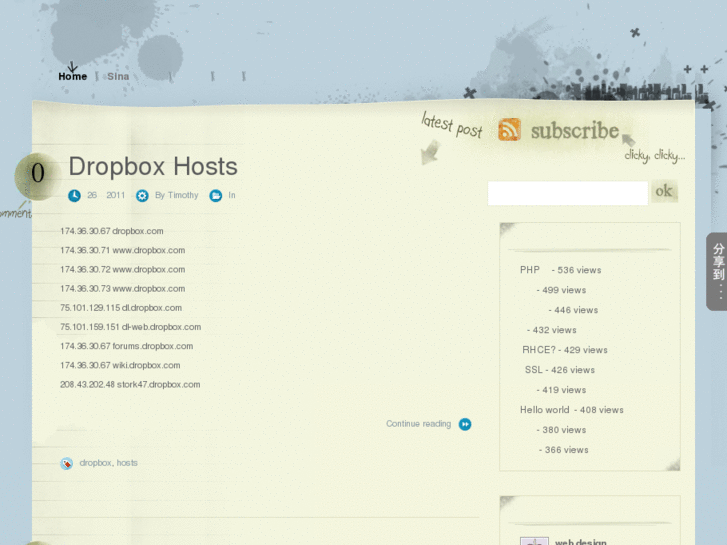Open the Sina menu link
This screenshot has width=727, height=545.
click(118, 77)
